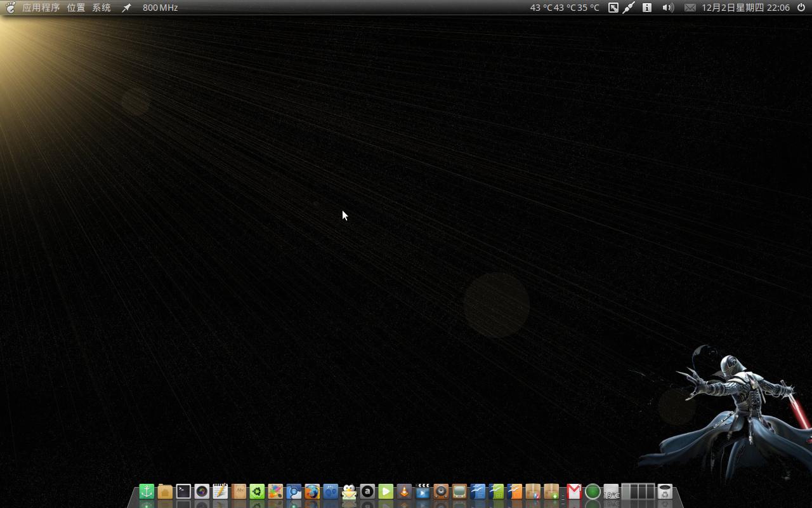Open the power session menu button

801,8
